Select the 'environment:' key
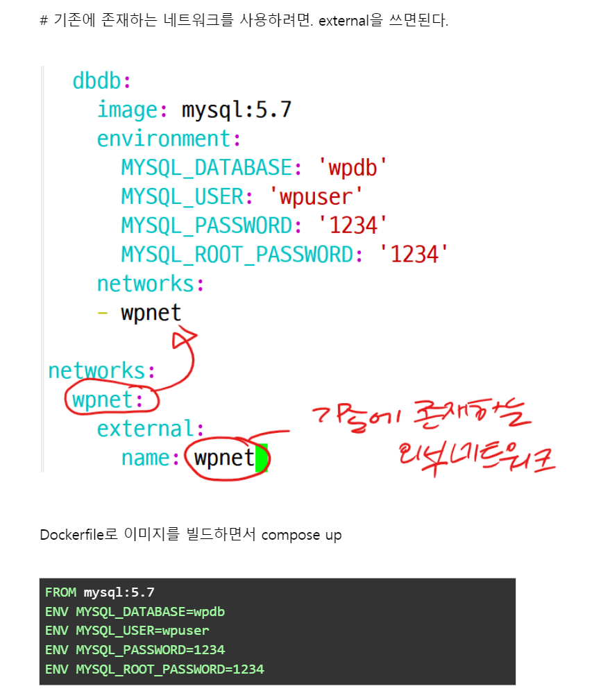 pyautogui.click(x=169, y=139)
